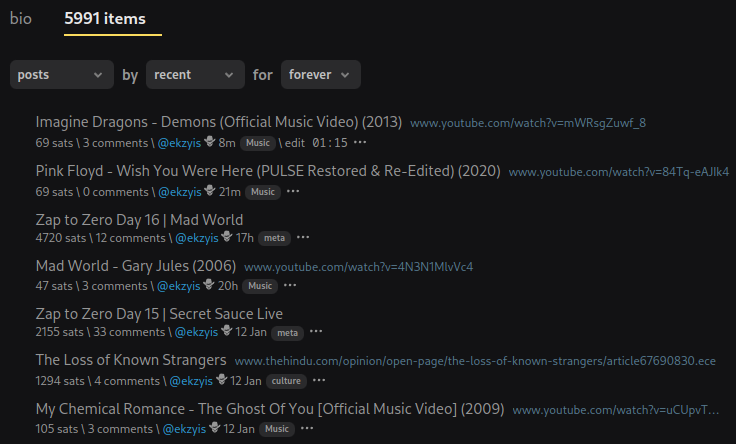Click the culture territory badge
Image resolution: width=736 pixels, height=444 pixels.
[x=287, y=381]
